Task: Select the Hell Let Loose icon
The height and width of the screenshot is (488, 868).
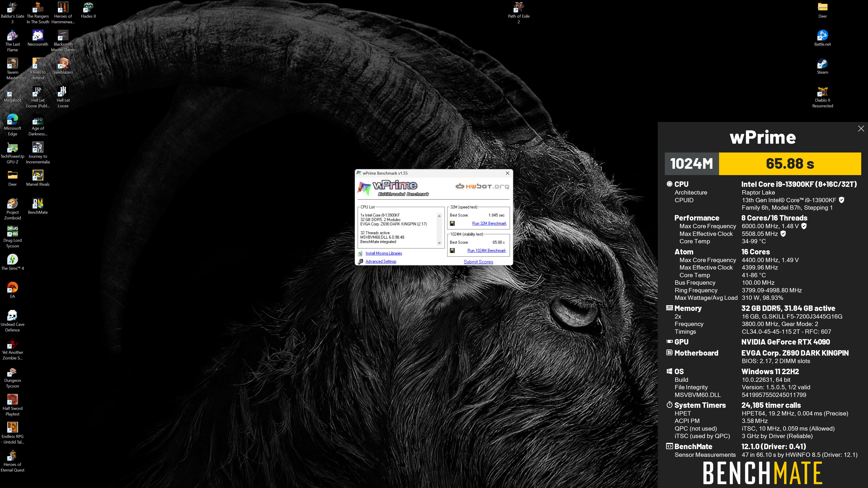Action: (x=63, y=97)
